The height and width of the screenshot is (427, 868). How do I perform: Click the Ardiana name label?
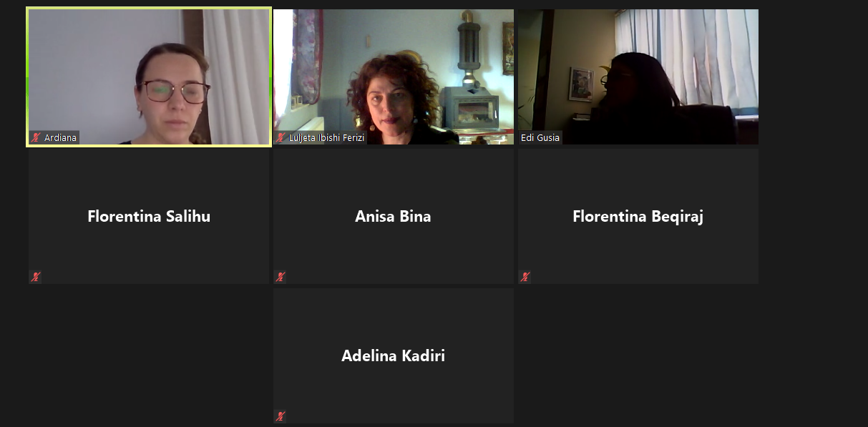tap(60, 138)
